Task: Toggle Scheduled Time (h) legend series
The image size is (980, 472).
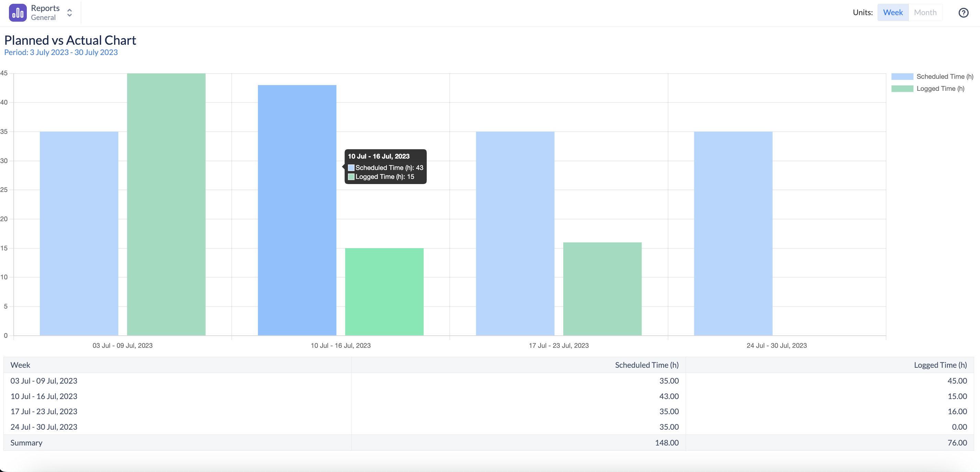Action: click(x=944, y=76)
